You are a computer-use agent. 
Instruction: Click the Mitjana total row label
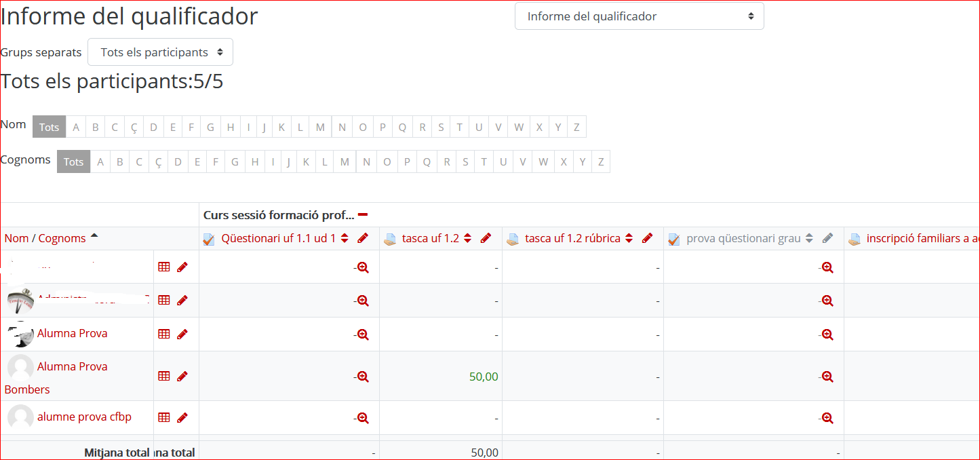(x=117, y=452)
